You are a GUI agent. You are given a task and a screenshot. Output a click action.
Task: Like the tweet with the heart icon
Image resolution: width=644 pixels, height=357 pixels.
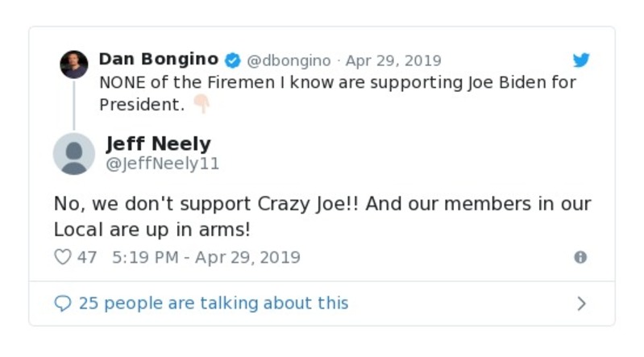click(63, 257)
